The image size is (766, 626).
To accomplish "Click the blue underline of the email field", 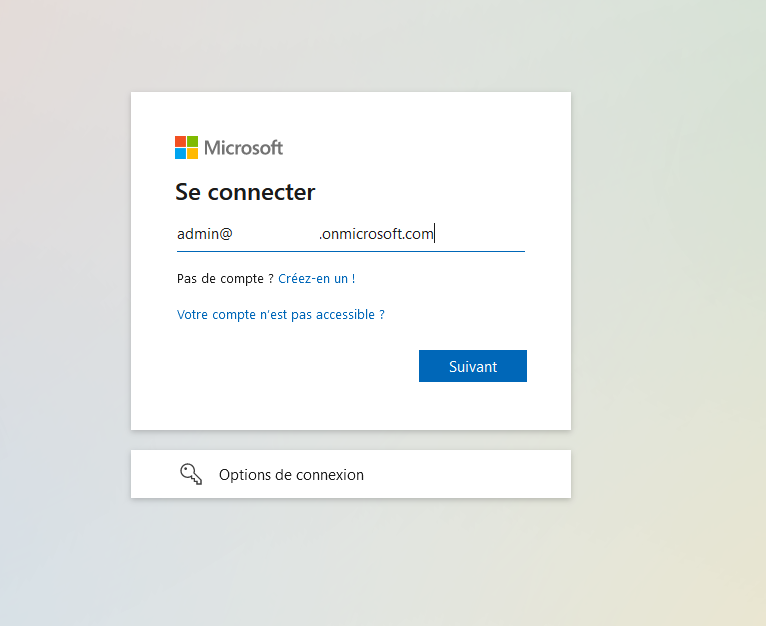I will 351,252.
